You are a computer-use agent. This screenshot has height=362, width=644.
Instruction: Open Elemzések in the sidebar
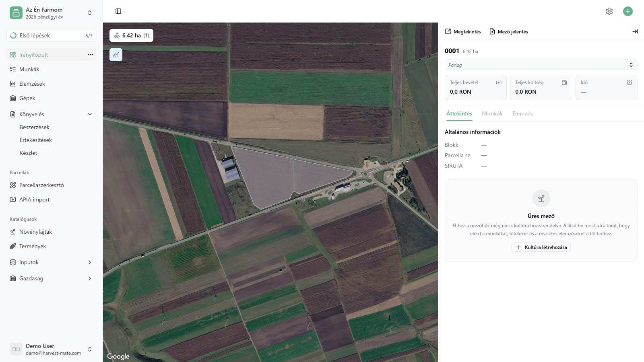pos(51,84)
